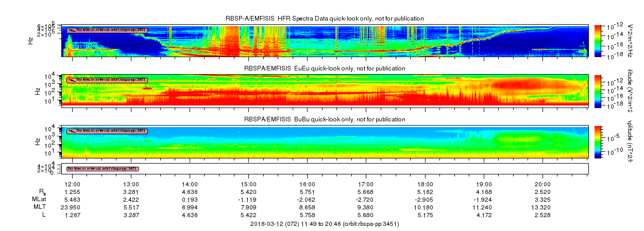Click the BuBu panel colorbar
Image resolution: width=644 pixels, height=231 pixels.
click(x=598, y=140)
